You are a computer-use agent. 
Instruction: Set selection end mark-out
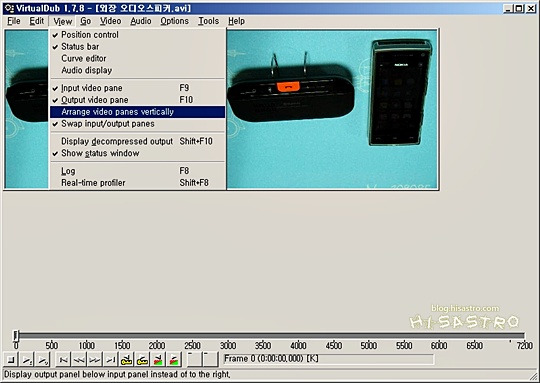[210, 360]
